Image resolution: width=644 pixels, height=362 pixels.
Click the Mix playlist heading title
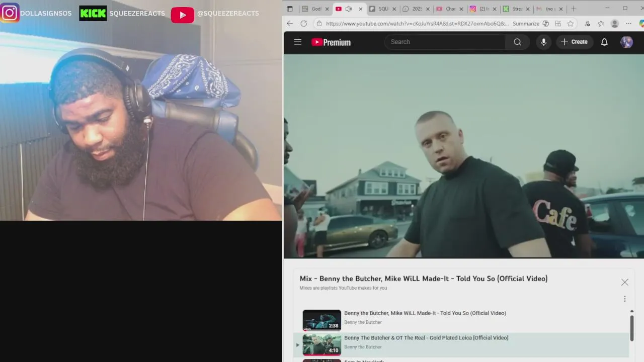424,279
